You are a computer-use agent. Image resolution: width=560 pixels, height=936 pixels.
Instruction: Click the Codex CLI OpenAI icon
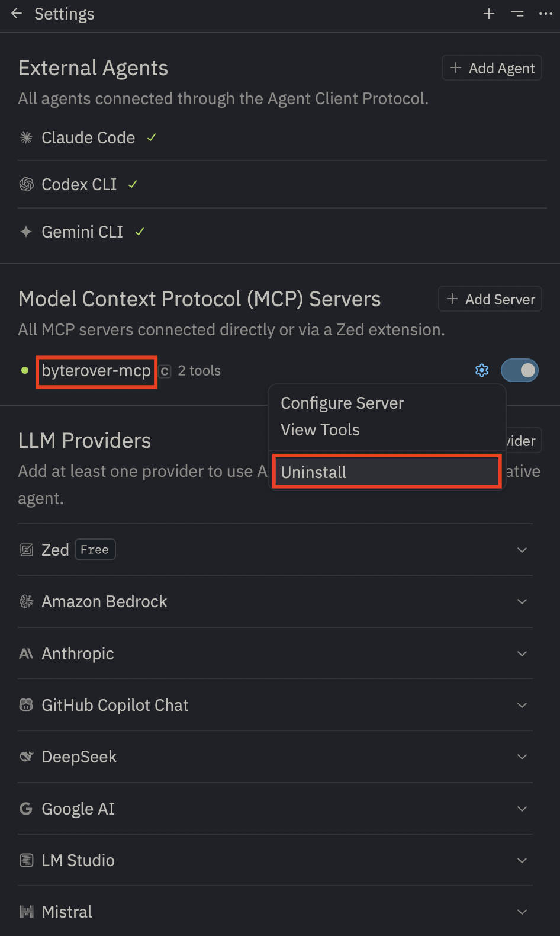pos(26,184)
